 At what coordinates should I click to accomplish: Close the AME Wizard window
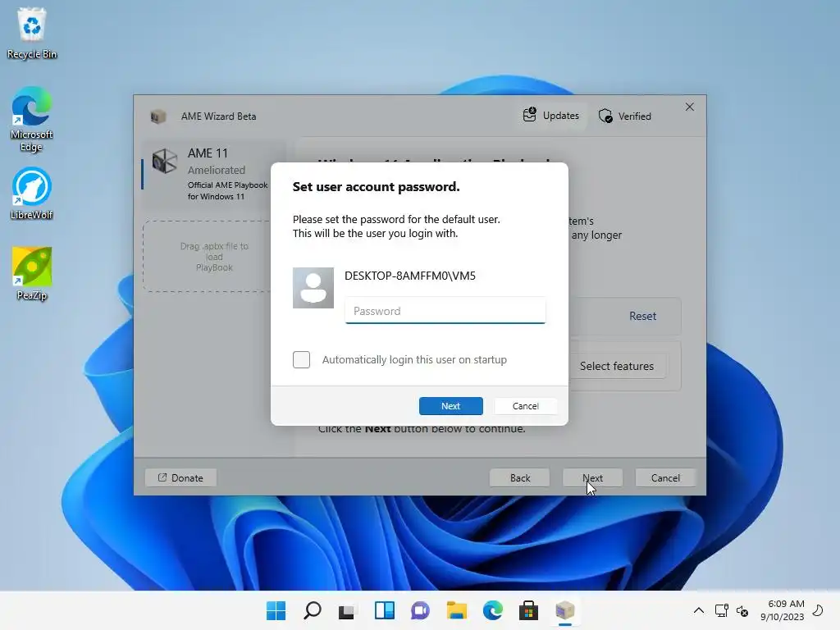[x=689, y=107]
